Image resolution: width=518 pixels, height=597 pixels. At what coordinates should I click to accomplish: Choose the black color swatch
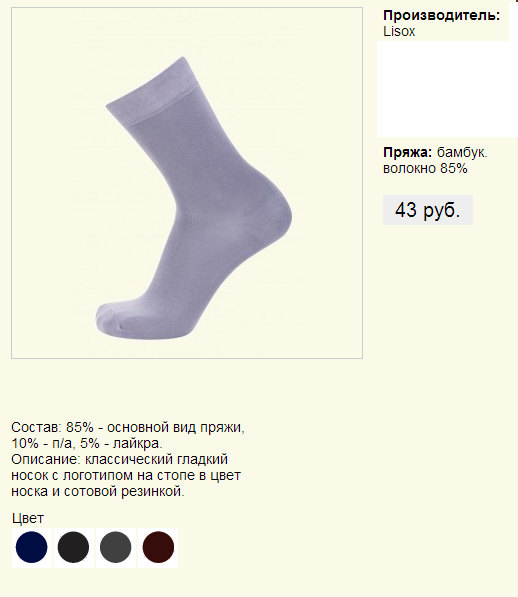click(73, 548)
